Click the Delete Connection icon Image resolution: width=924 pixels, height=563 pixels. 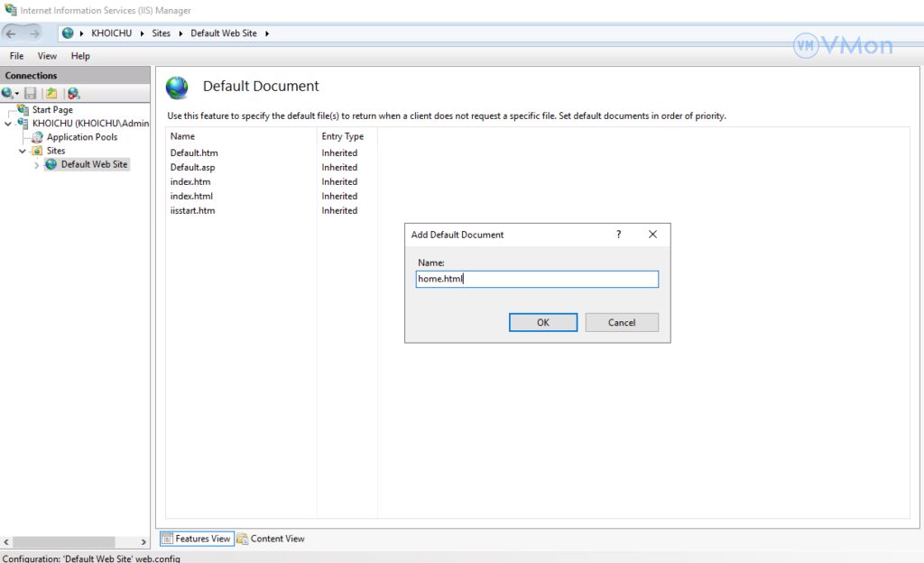73,94
